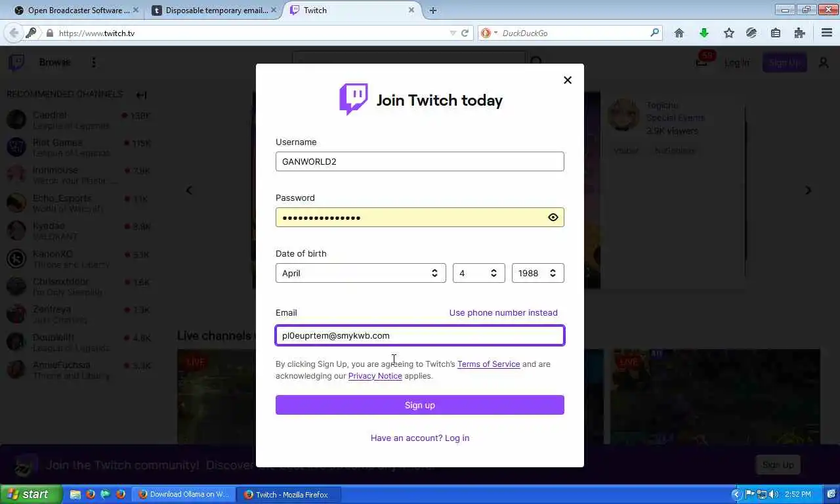Choose Use phone number instead

click(x=503, y=312)
